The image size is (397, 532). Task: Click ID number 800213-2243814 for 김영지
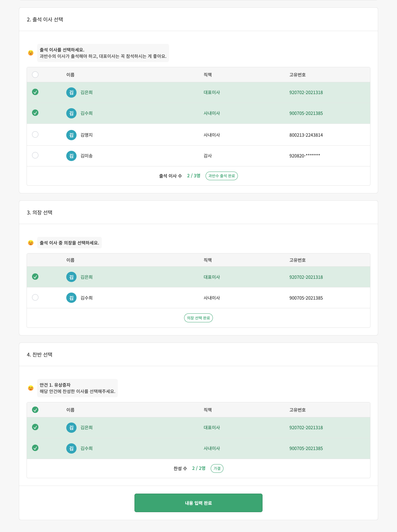pyautogui.click(x=306, y=135)
